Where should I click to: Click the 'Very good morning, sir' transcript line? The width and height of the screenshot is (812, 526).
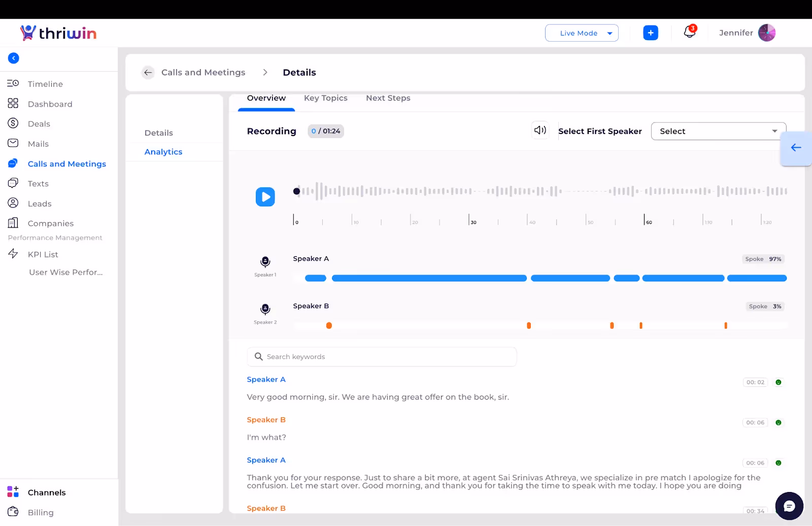[x=378, y=397]
